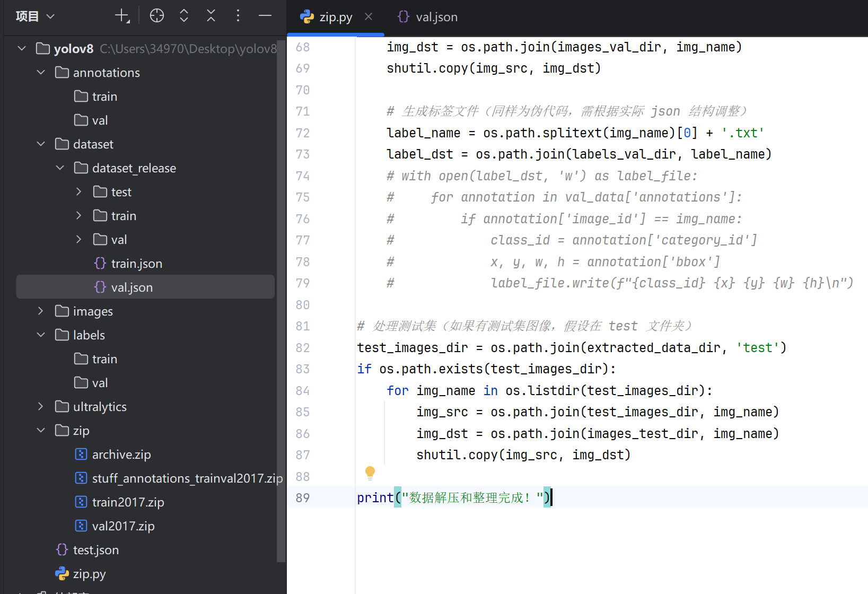The width and height of the screenshot is (868, 594).
Task: Click Select Opened File crosshair icon
Action: tap(157, 16)
